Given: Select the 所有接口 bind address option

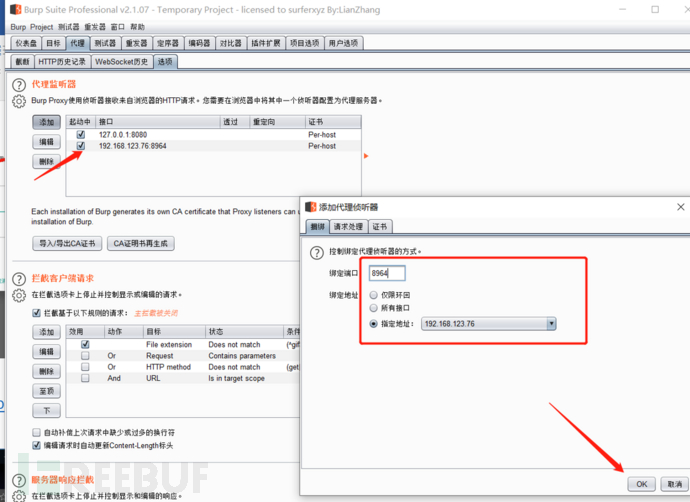Looking at the screenshot, I should click(374, 308).
